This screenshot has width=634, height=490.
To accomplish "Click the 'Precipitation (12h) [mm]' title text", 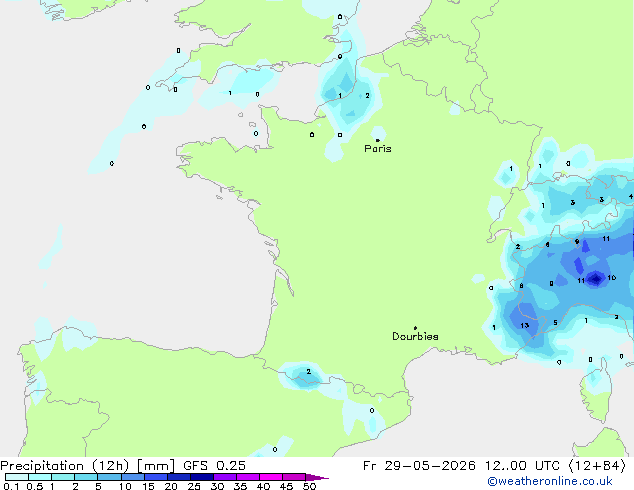I will coord(87,466).
